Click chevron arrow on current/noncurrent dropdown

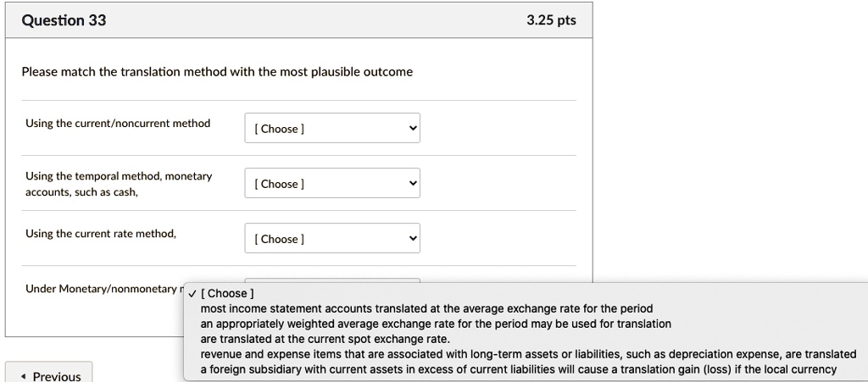pos(413,129)
